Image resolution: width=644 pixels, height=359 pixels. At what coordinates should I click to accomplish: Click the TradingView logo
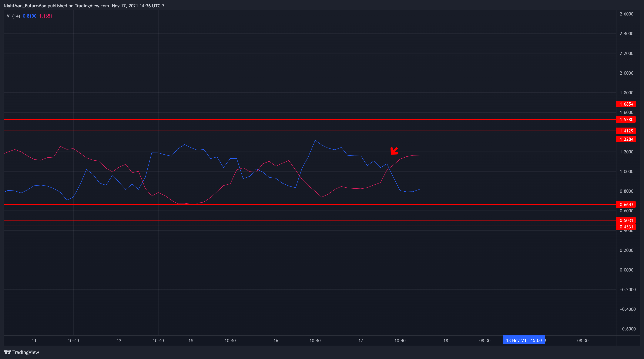click(x=22, y=352)
